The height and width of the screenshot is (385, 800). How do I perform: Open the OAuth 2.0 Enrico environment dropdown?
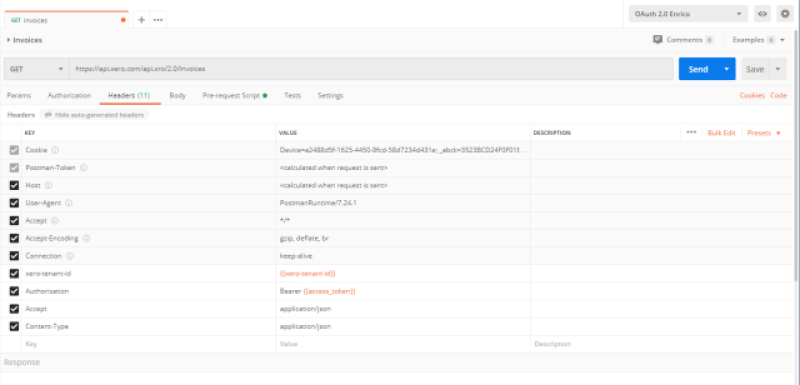point(688,14)
